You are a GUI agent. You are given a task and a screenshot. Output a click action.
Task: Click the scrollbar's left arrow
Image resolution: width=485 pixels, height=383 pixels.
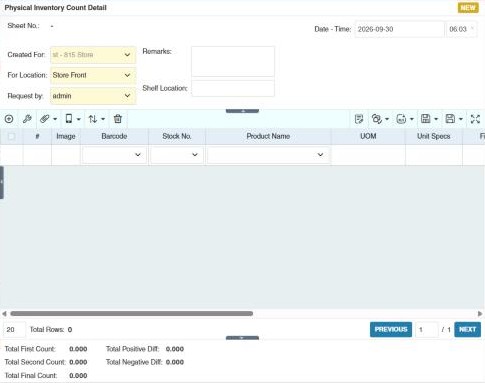(4, 314)
